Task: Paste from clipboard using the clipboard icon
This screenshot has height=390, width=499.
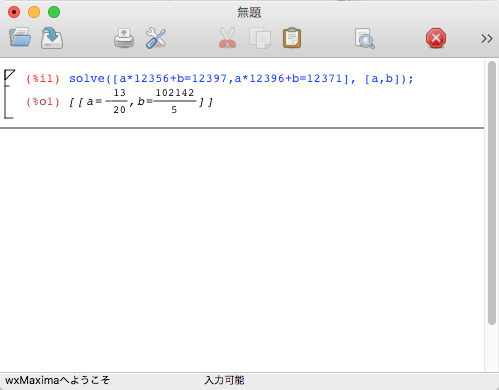Action: tap(292, 38)
